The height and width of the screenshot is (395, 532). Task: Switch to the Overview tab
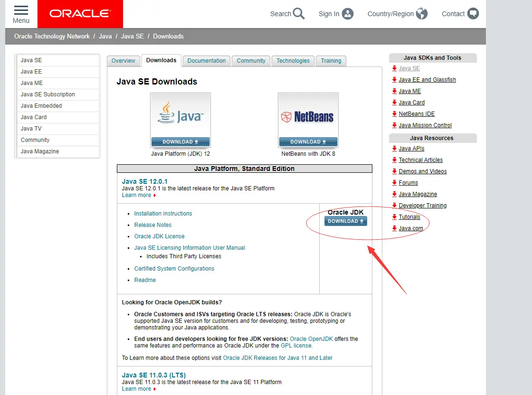click(x=123, y=61)
